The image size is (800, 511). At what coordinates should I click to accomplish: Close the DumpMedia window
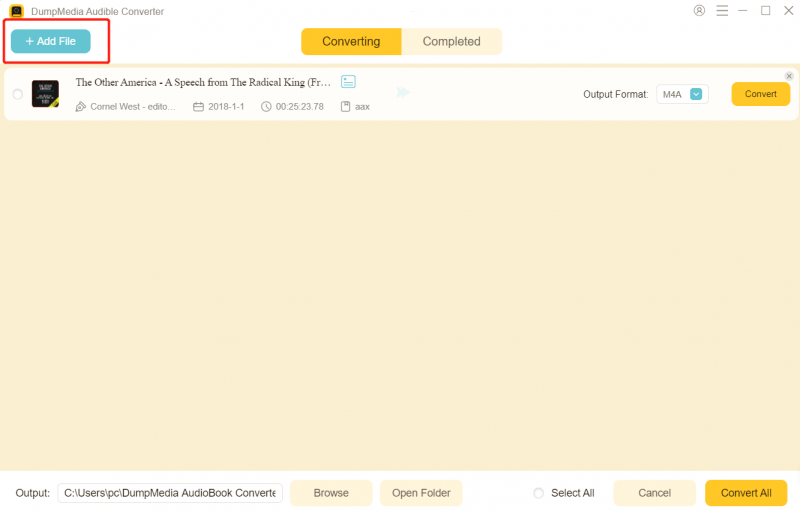tap(788, 10)
